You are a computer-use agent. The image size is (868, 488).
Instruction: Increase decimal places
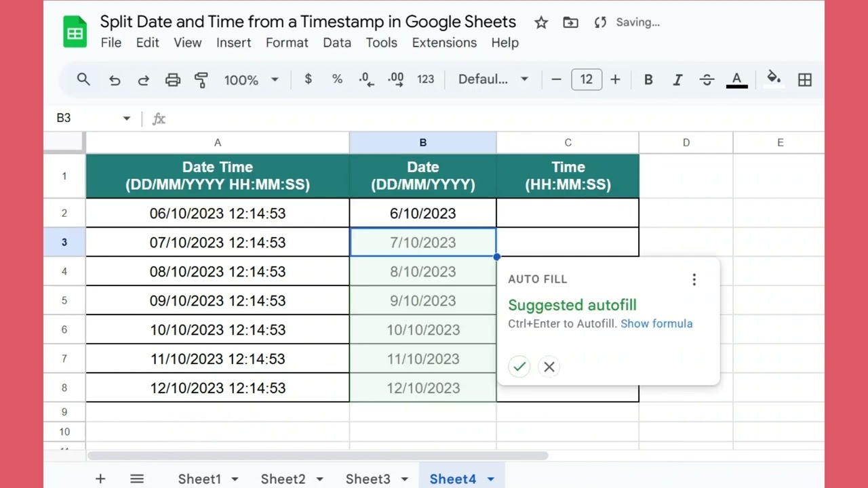pyautogui.click(x=395, y=79)
